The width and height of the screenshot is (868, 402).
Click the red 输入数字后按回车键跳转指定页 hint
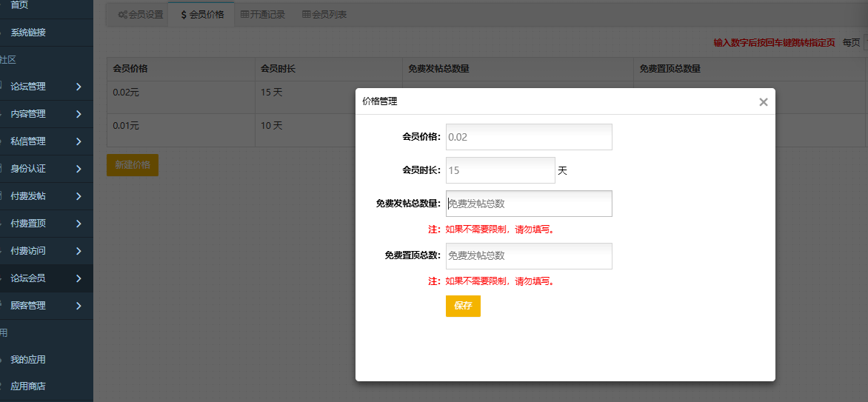tap(774, 43)
